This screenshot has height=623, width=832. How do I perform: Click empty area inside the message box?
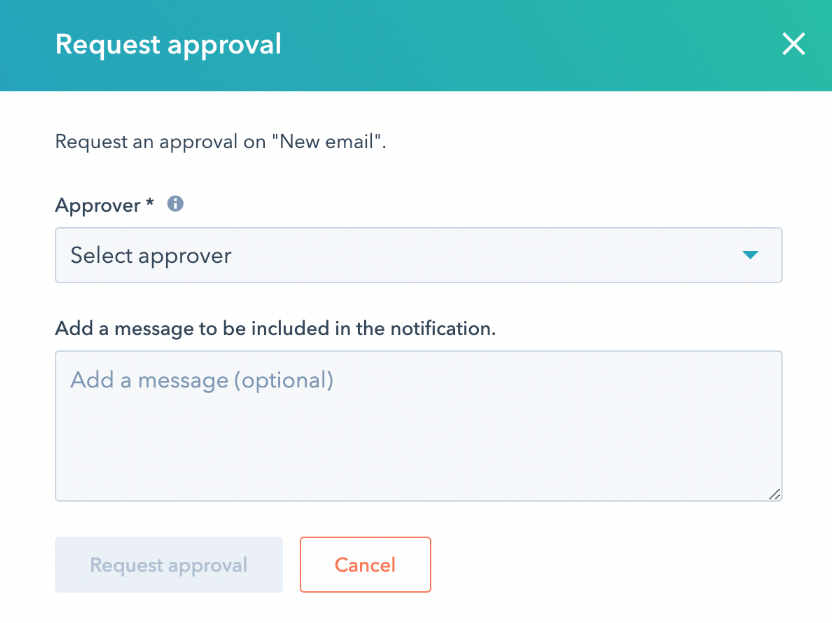419,446
